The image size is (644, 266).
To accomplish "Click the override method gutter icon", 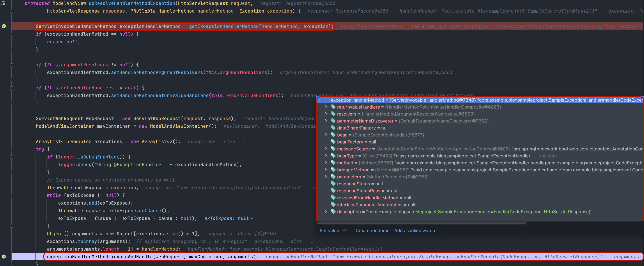I will click(x=3, y=3).
